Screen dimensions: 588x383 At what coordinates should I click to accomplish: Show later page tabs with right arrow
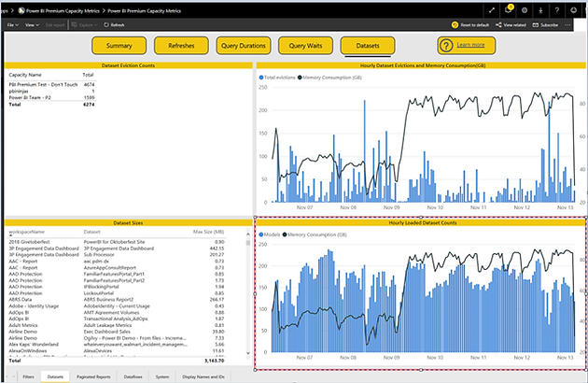[x=14, y=376]
